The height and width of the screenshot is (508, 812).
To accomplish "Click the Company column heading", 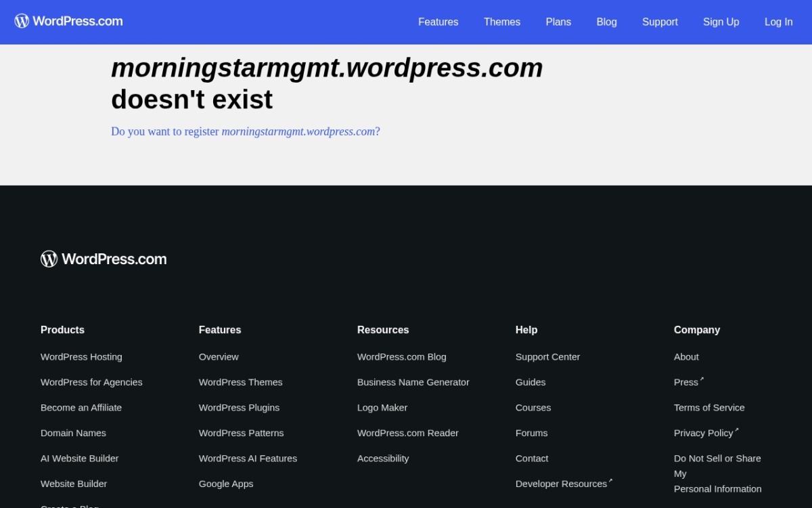I will tap(697, 330).
